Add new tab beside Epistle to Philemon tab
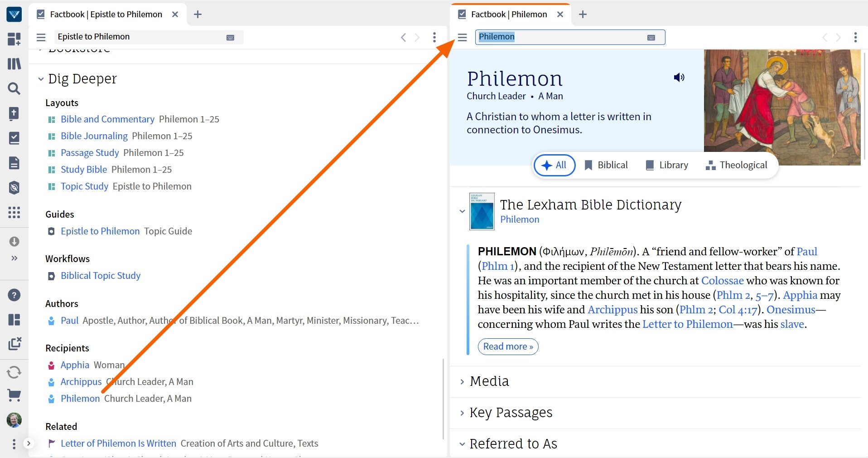 198,15
